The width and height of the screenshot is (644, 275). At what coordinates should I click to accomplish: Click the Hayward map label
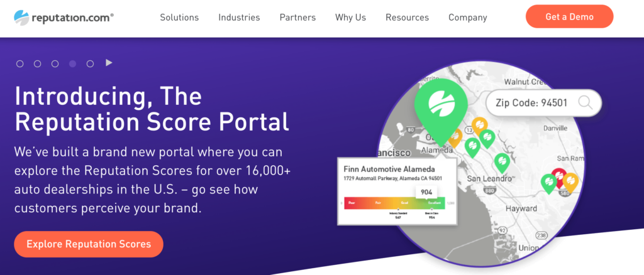click(521, 208)
